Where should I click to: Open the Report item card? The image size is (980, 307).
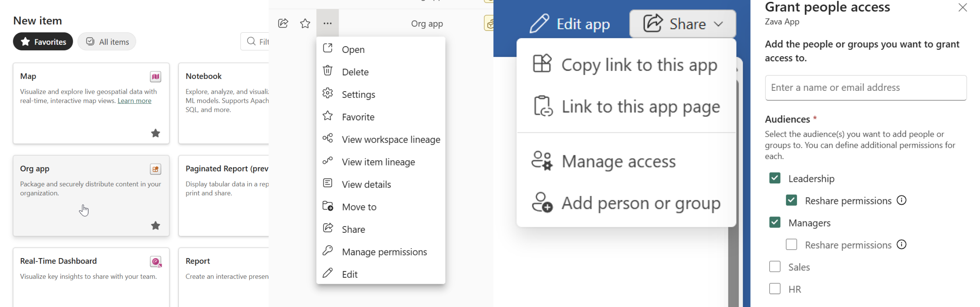pyautogui.click(x=224, y=277)
